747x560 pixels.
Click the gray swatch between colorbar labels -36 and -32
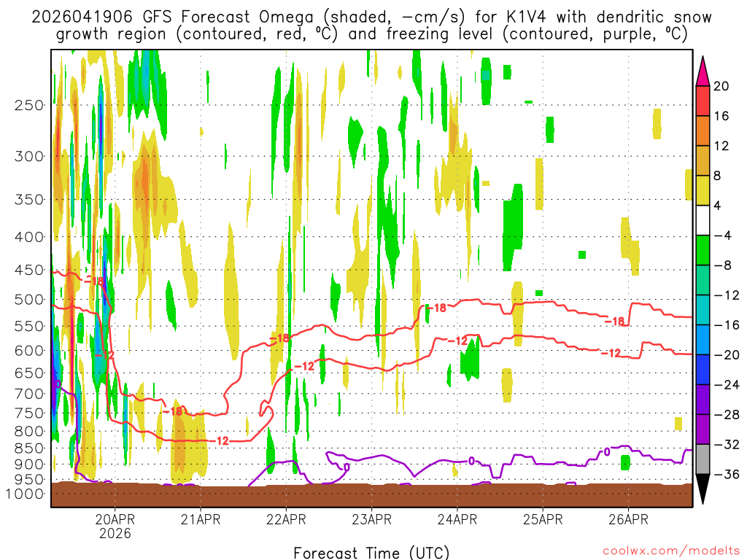coord(703,459)
